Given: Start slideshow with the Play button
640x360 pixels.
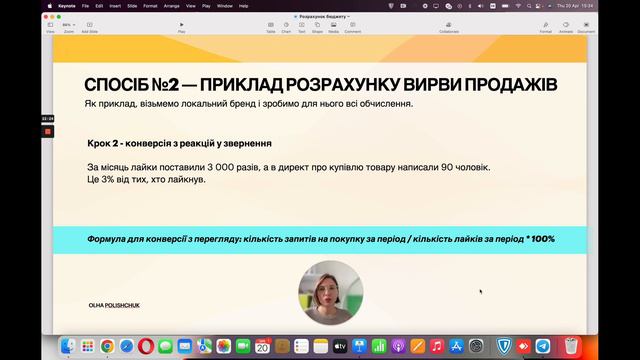Looking at the screenshot, I should (182, 27).
